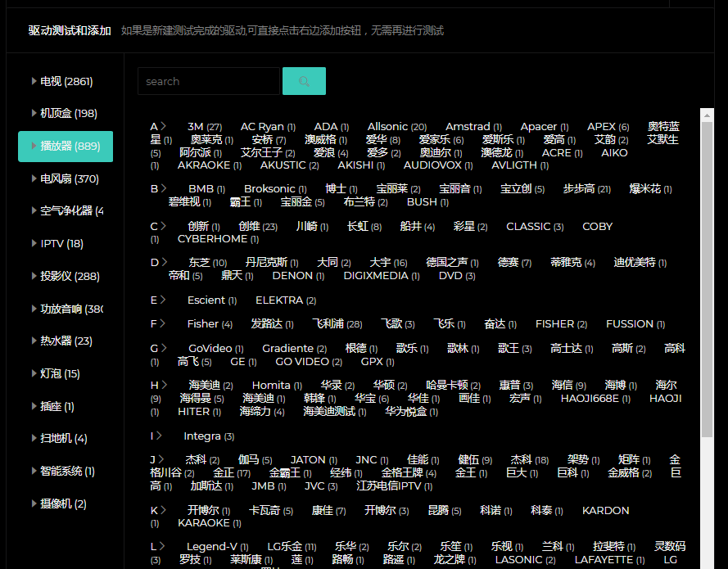Select brand JVC (3)

coord(321,486)
